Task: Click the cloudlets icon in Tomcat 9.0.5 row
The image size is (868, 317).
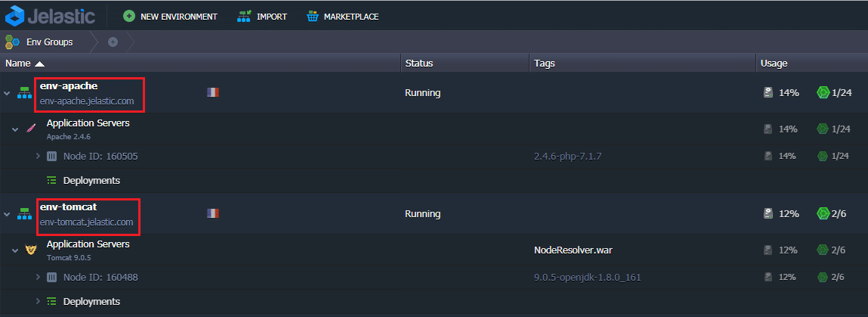Action: pos(823,250)
